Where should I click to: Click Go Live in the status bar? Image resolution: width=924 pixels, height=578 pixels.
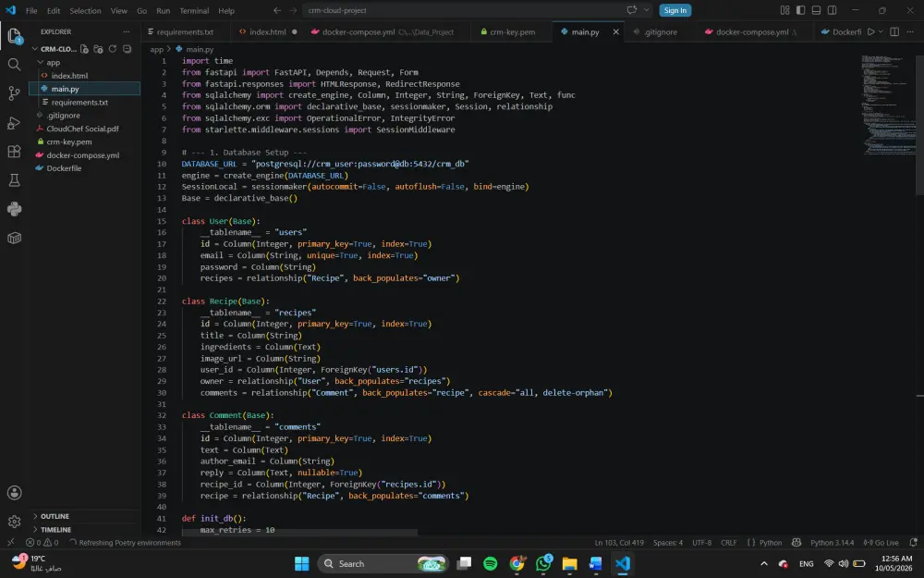pyautogui.click(x=881, y=543)
